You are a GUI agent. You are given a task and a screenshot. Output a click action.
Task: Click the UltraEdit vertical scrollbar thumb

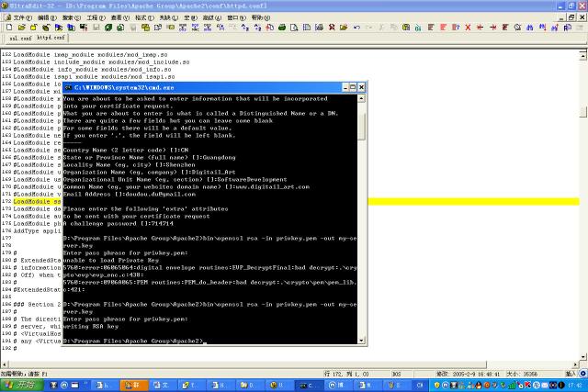click(583, 112)
